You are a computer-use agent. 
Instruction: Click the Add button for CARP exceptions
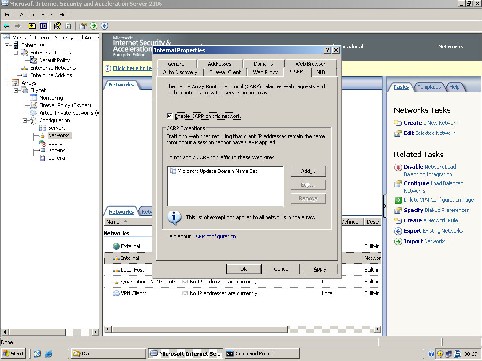(x=308, y=171)
